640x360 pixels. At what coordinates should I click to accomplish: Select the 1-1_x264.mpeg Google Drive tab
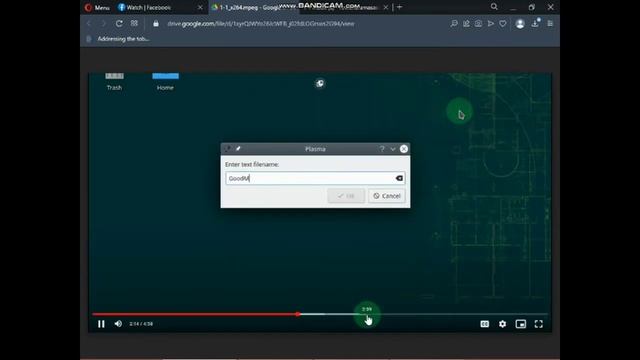[253, 7]
